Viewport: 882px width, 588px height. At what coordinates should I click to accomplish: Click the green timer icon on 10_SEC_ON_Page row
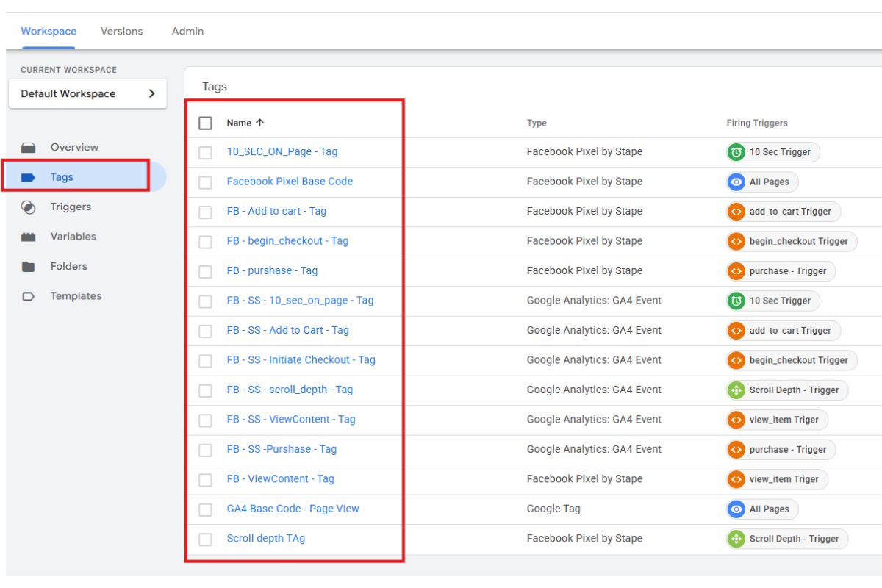(x=736, y=152)
